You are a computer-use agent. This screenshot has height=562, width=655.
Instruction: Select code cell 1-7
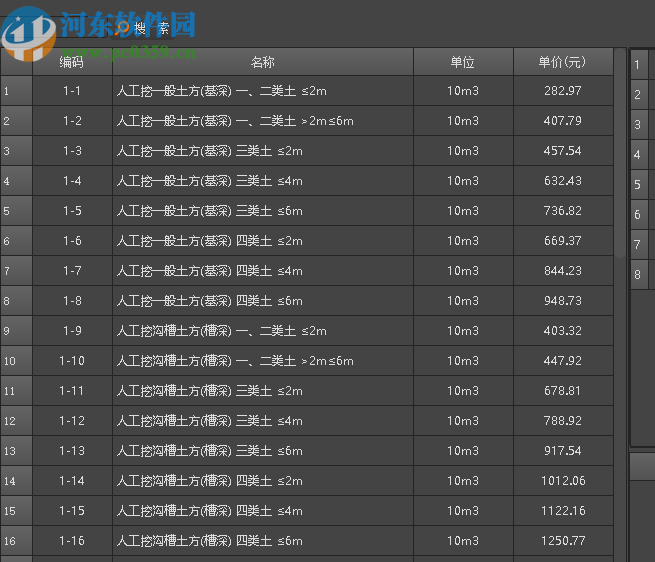[72, 271]
